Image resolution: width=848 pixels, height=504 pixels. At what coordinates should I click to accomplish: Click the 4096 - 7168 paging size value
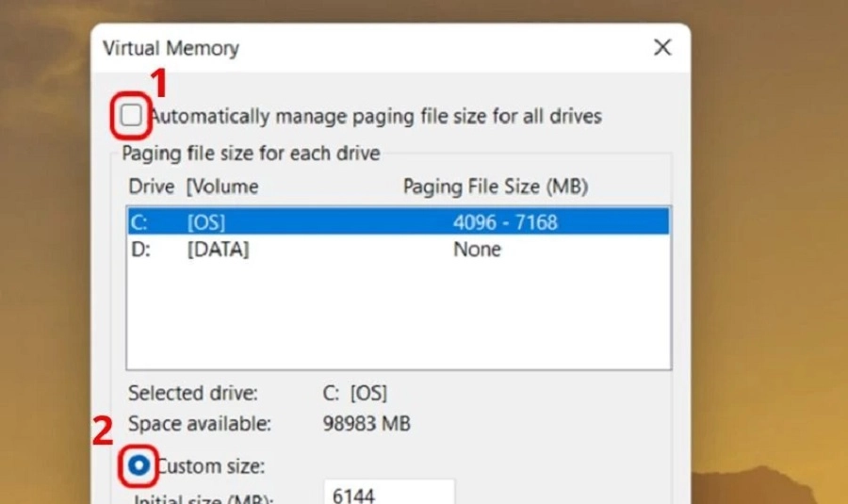tap(504, 222)
